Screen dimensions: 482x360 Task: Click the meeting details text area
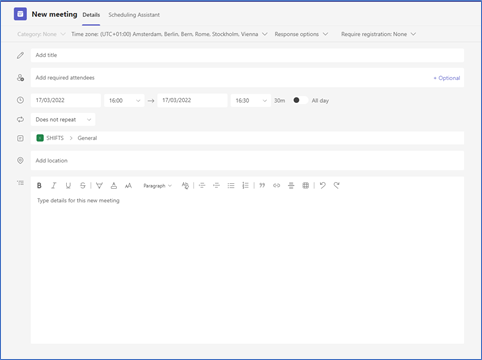click(247, 268)
